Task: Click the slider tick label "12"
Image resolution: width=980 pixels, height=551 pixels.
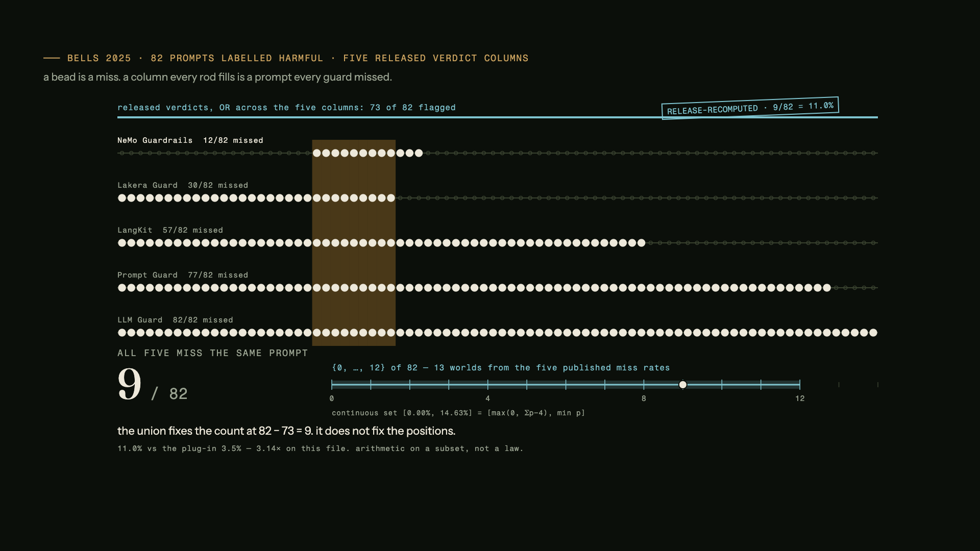Action: 799,398
